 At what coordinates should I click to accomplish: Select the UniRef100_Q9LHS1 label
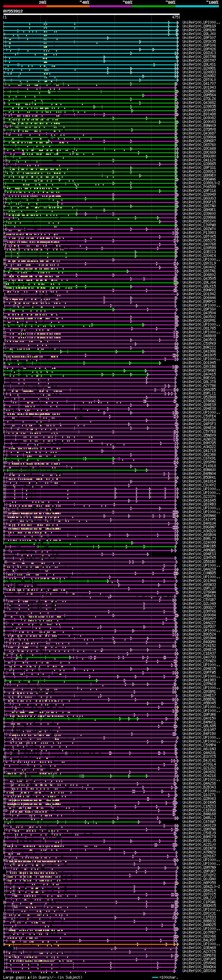point(199,64)
